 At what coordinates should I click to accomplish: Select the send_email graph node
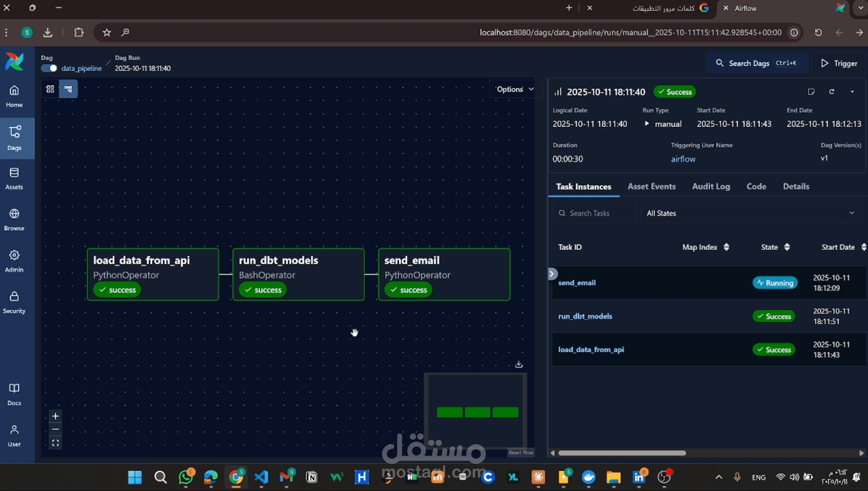click(x=444, y=274)
